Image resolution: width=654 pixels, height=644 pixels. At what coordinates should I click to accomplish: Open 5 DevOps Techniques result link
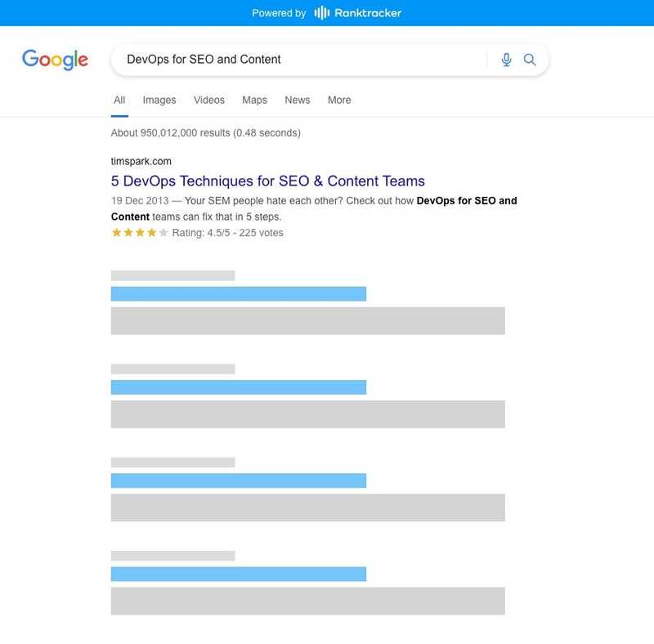tap(268, 181)
